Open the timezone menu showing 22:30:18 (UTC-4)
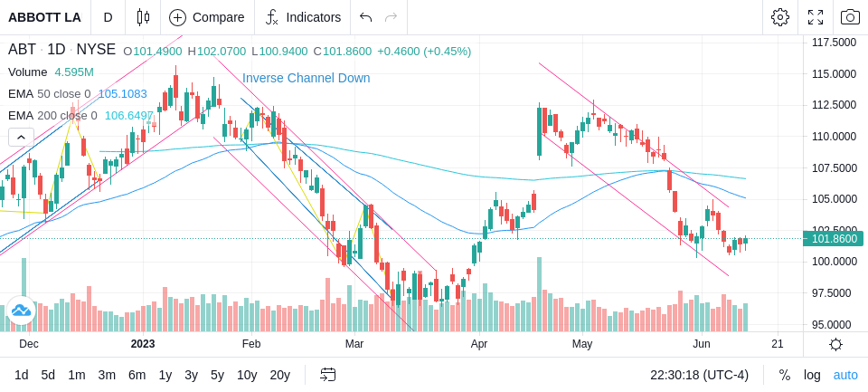This screenshot has height=392, width=868. point(699,376)
